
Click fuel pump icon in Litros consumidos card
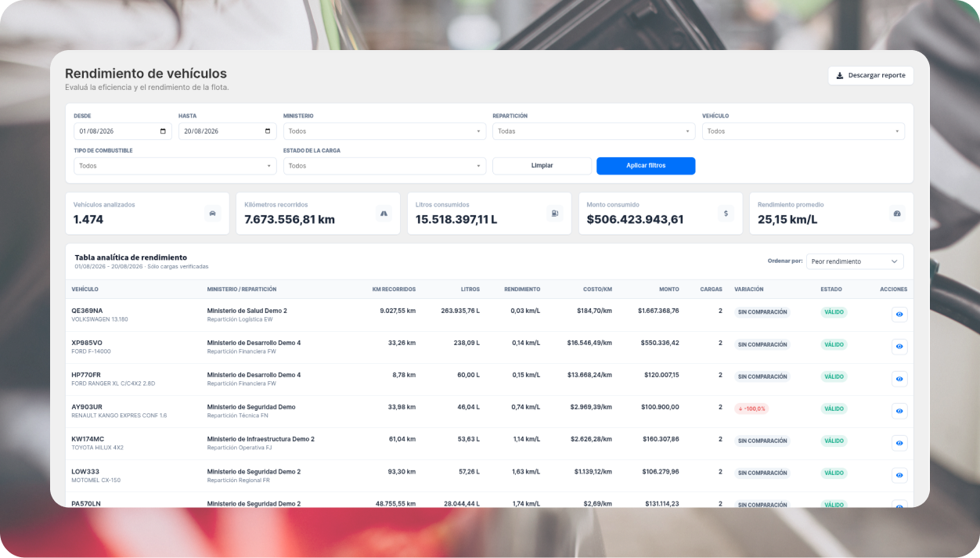[x=555, y=213]
